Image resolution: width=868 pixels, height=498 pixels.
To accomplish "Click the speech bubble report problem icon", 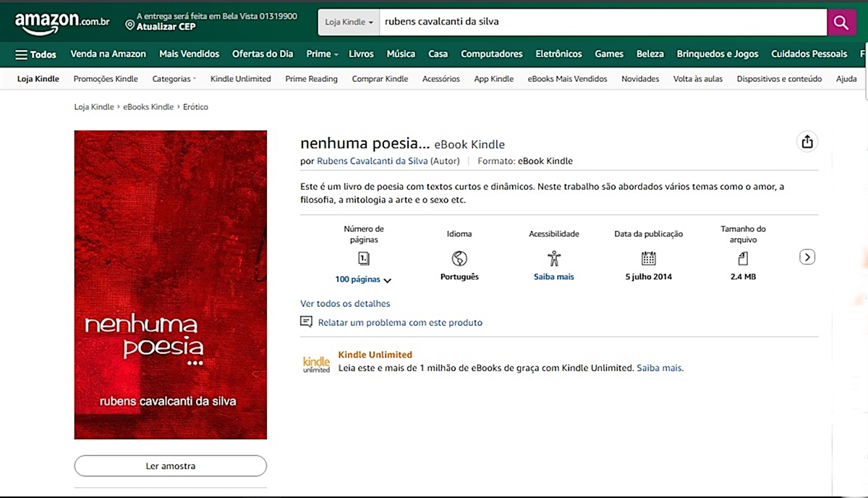I will (x=307, y=322).
